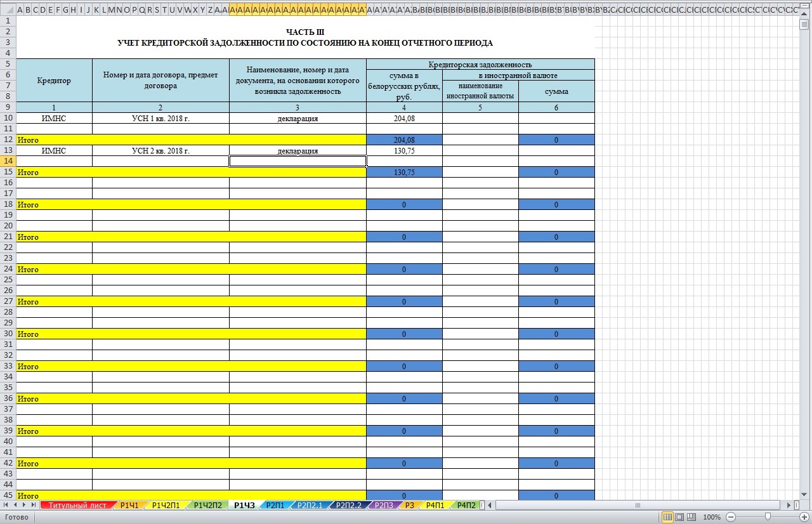Click the zoom slider handle
This screenshot has height=524, width=812.
(x=768, y=517)
